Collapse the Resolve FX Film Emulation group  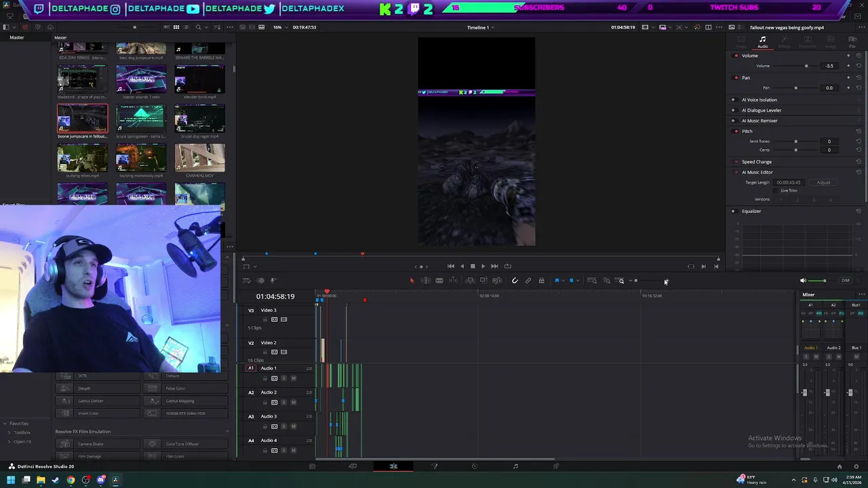pos(226,432)
